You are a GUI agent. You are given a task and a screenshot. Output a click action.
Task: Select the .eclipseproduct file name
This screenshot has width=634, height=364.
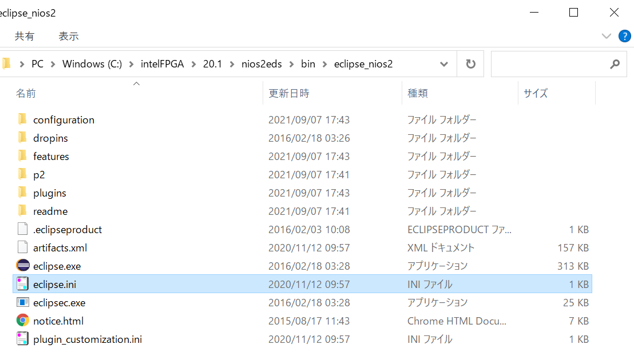68,230
